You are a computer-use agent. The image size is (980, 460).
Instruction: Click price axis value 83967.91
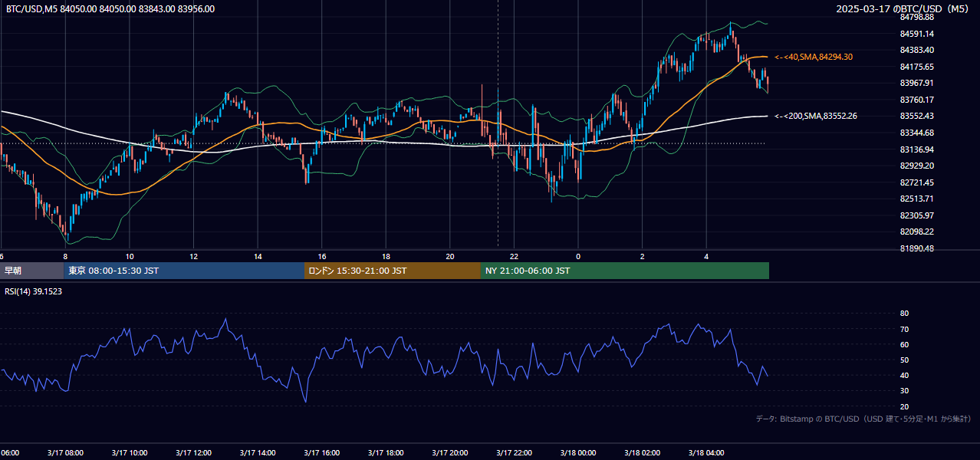click(917, 83)
